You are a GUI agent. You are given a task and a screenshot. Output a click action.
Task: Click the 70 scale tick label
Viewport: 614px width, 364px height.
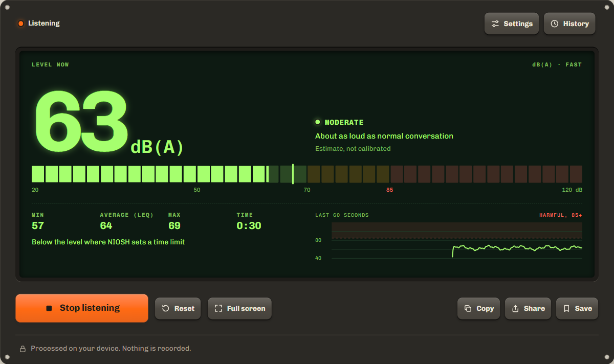[x=307, y=190]
